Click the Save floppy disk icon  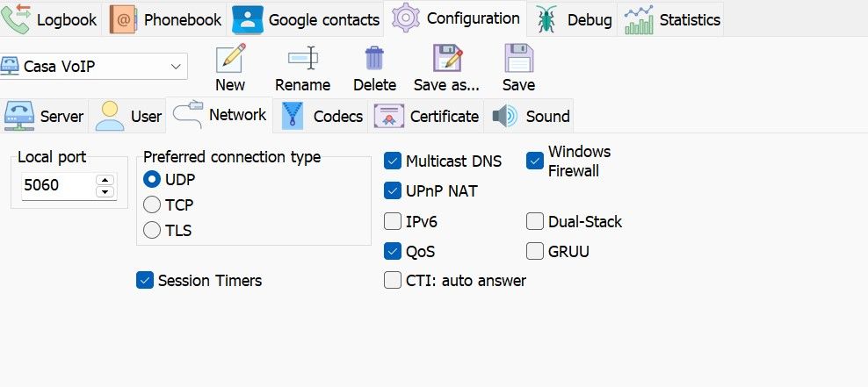[x=518, y=59]
